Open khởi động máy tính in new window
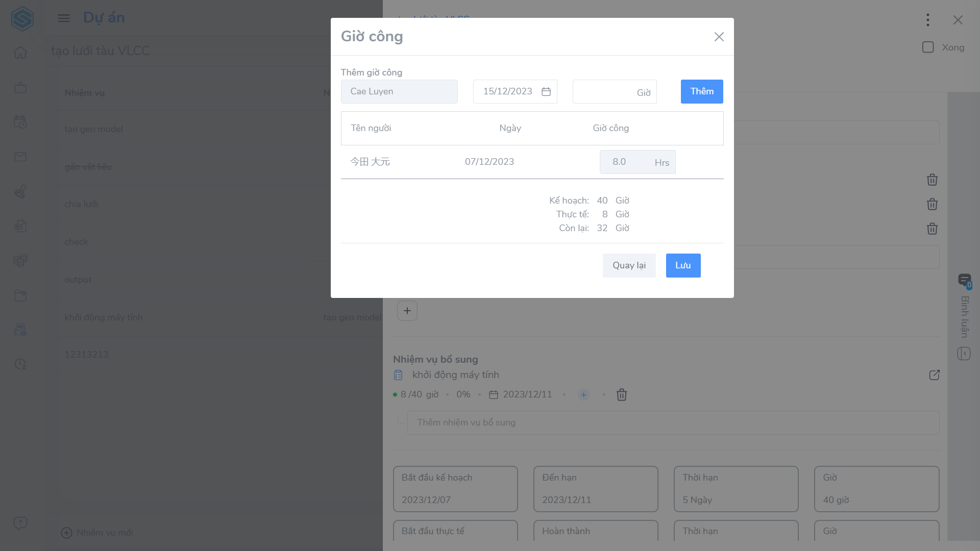This screenshot has width=980, height=551. [934, 375]
